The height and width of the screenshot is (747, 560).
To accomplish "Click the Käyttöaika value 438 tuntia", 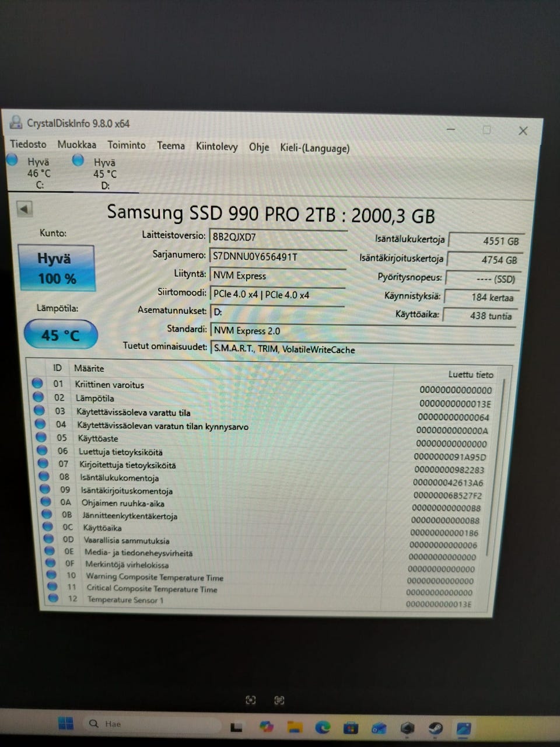I will point(480,315).
